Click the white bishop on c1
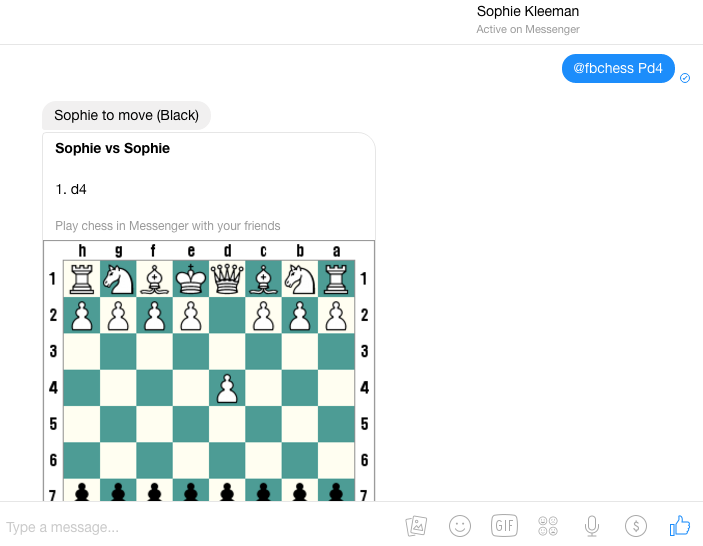Screen dimensions: 703x546 tap(263, 278)
